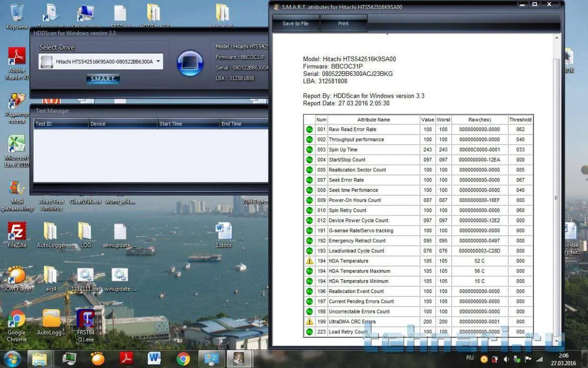Screen dimensions: 588x368
Task: Click the Test ID column header
Action: [61, 124]
